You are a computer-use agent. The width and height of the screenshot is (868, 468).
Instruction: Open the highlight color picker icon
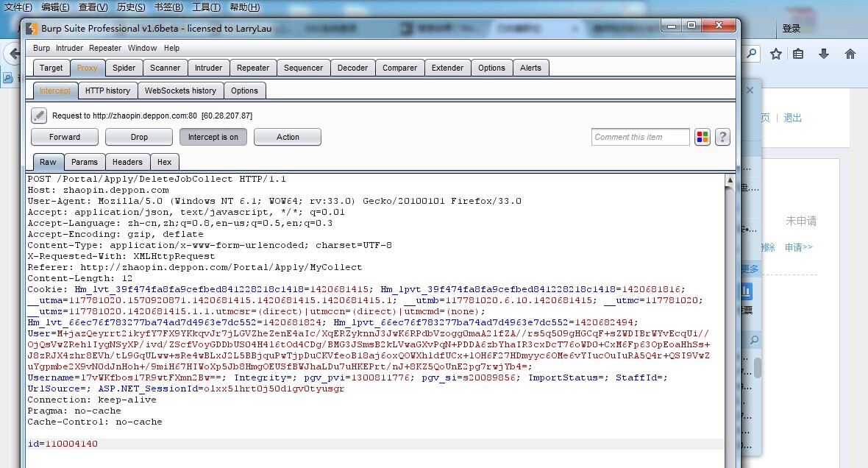tap(702, 137)
